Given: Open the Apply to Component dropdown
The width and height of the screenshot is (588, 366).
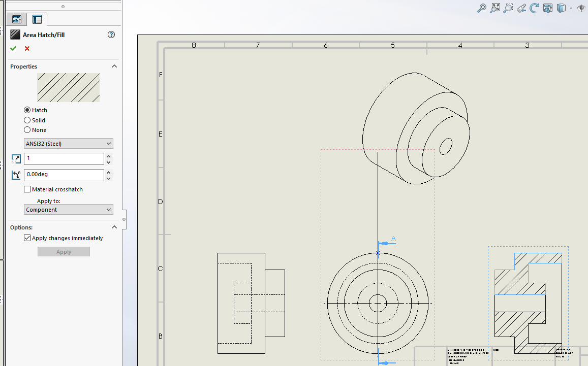Looking at the screenshot, I should click(x=68, y=210).
